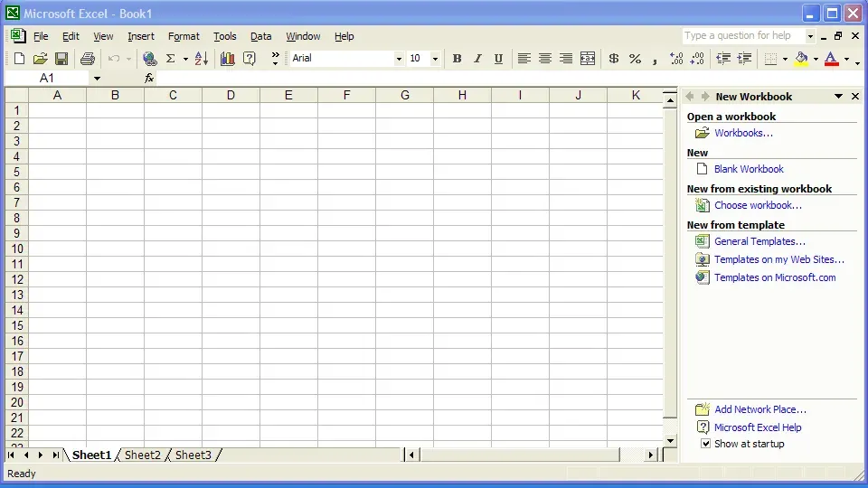Open the AutoSum functions dropdown arrow
The height and width of the screenshot is (488, 868).
coord(185,59)
